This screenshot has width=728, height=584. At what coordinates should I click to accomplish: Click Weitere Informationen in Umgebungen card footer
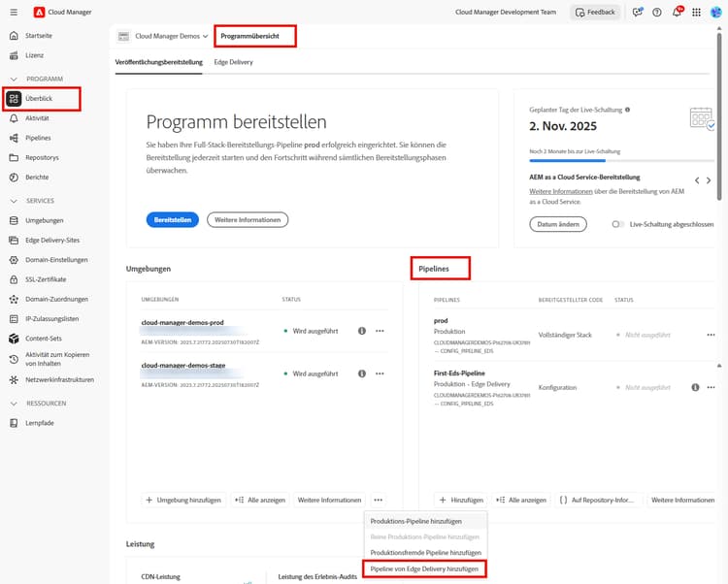[330, 500]
